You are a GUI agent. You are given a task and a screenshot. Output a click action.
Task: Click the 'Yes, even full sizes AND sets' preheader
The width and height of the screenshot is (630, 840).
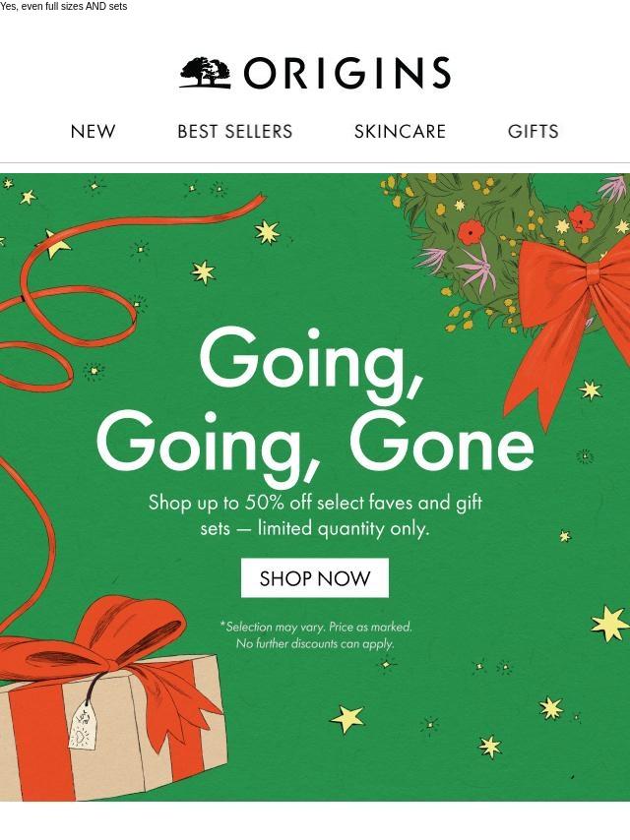(x=64, y=7)
